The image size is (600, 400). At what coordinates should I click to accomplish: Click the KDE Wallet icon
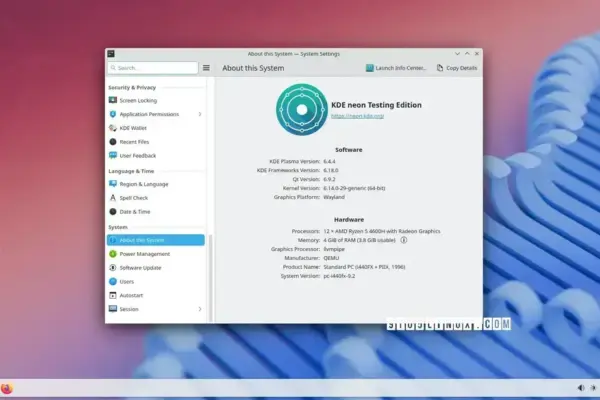click(112, 128)
